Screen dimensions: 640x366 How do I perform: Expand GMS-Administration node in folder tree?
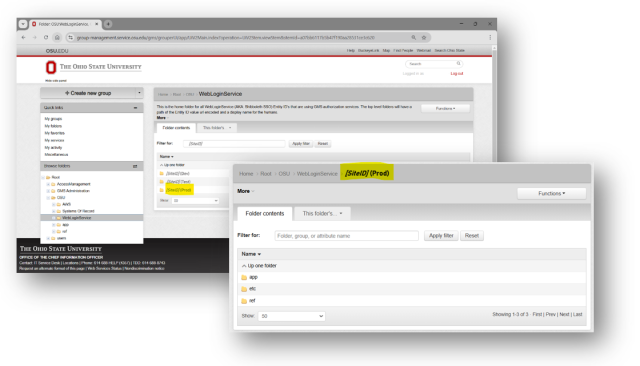pos(48,191)
